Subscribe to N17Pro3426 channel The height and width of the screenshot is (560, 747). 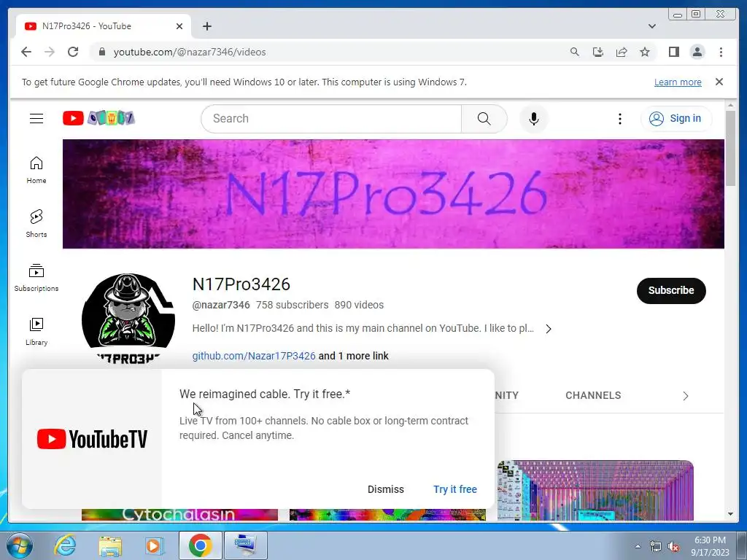click(x=671, y=290)
